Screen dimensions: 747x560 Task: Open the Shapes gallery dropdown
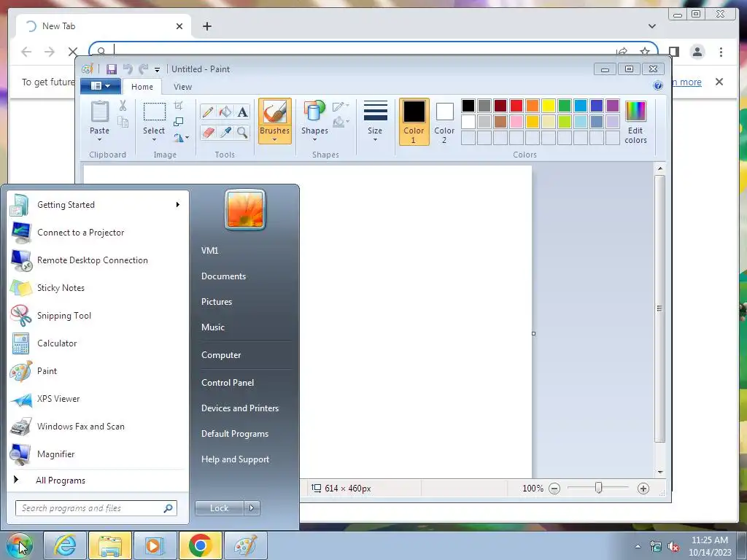pyautogui.click(x=314, y=140)
